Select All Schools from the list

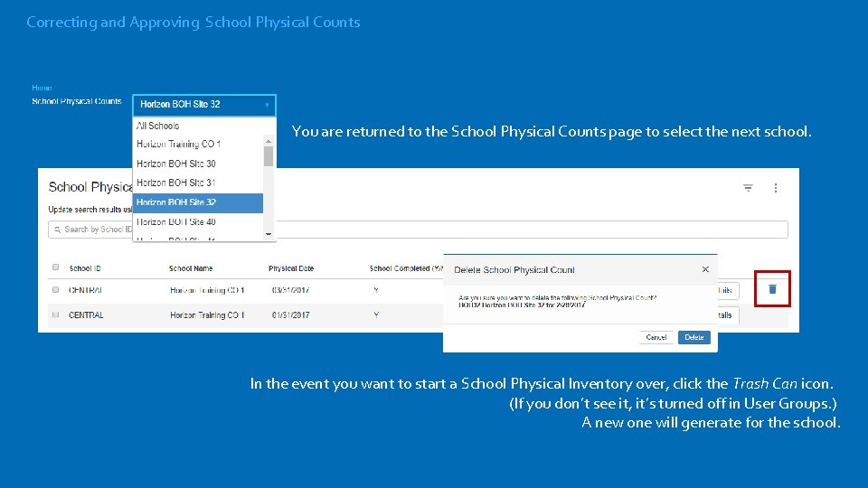(157, 126)
